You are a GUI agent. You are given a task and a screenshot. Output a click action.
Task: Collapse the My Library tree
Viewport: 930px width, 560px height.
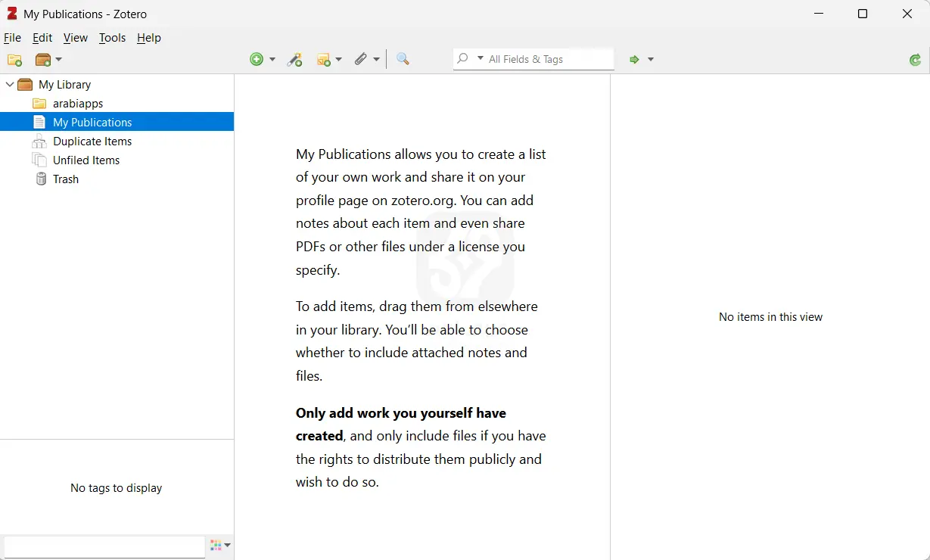tap(10, 84)
